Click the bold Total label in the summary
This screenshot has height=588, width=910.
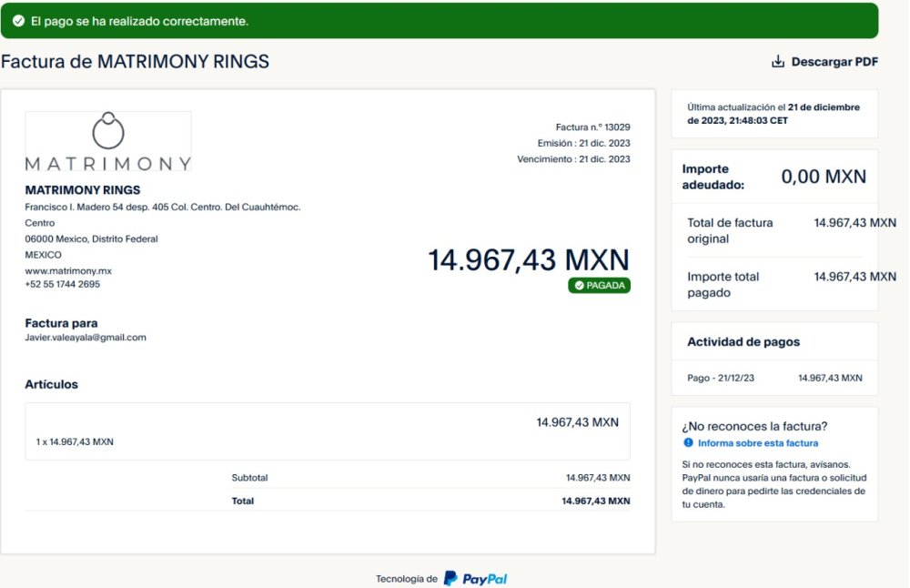243,501
